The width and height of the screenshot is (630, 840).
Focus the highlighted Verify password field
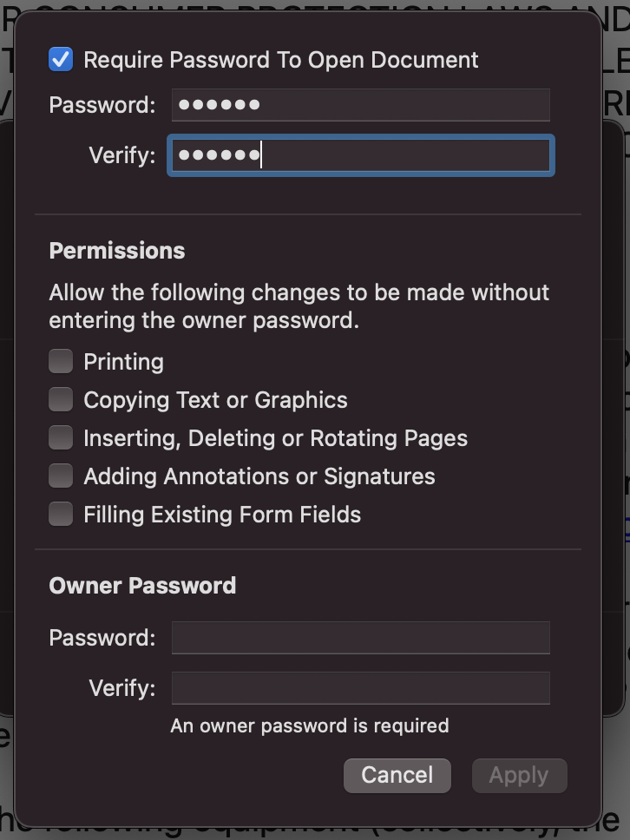(x=360, y=155)
